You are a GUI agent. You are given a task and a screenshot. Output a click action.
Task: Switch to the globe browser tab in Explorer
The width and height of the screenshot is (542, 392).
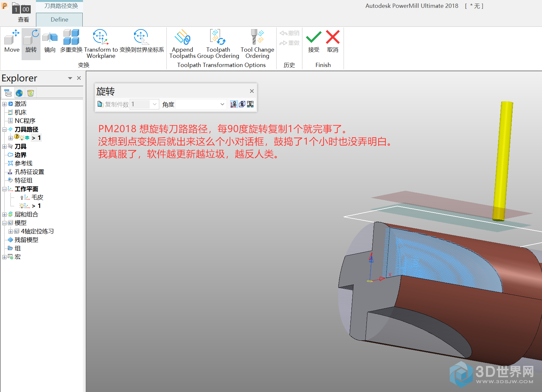point(19,93)
